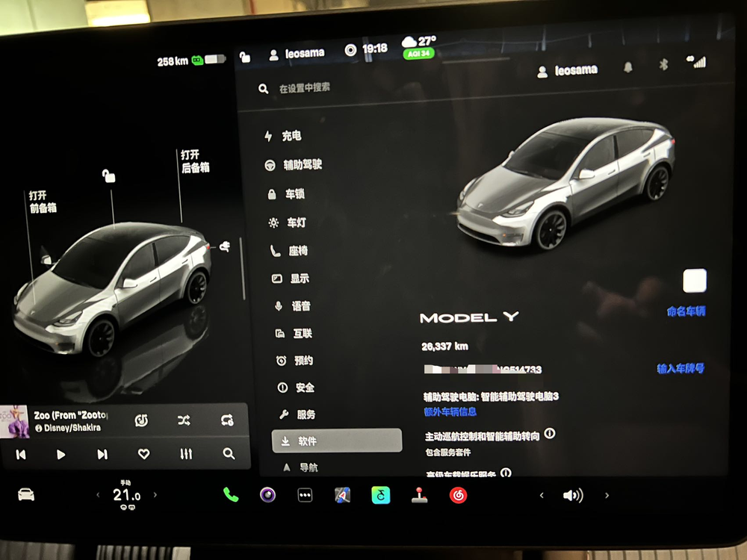Open the equalizer audio settings icon
The image size is (747, 560).
pos(186,454)
